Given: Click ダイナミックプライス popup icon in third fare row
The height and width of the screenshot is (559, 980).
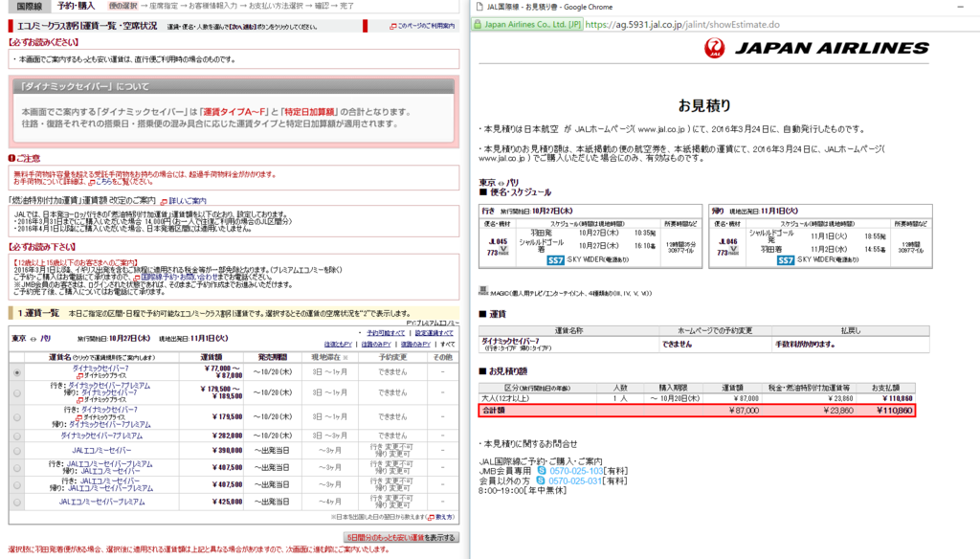Looking at the screenshot, I should pyautogui.click(x=78, y=417).
